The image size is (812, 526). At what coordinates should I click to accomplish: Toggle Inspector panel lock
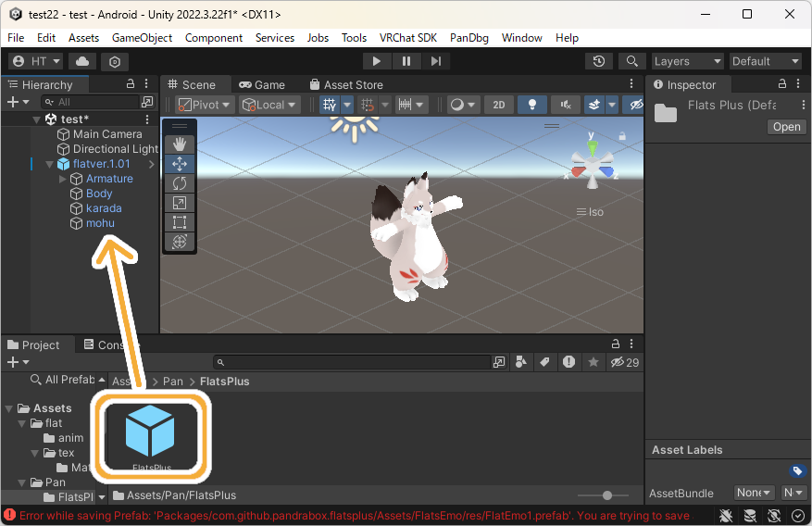click(x=782, y=83)
